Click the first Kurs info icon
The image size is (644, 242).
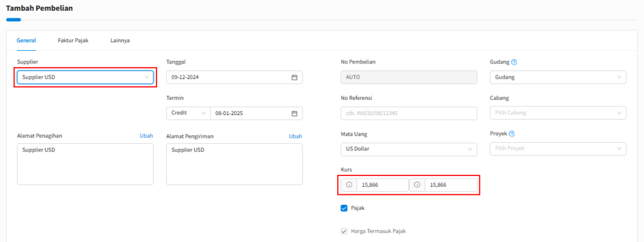(x=349, y=185)
